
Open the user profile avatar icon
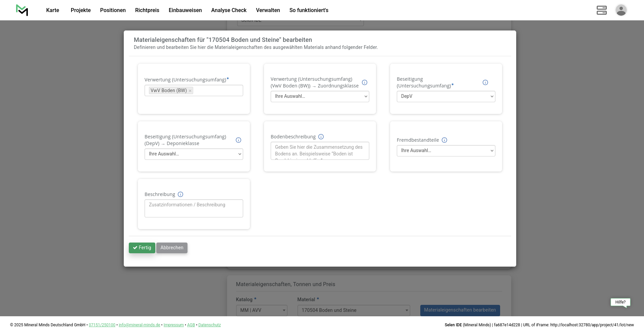621,10
